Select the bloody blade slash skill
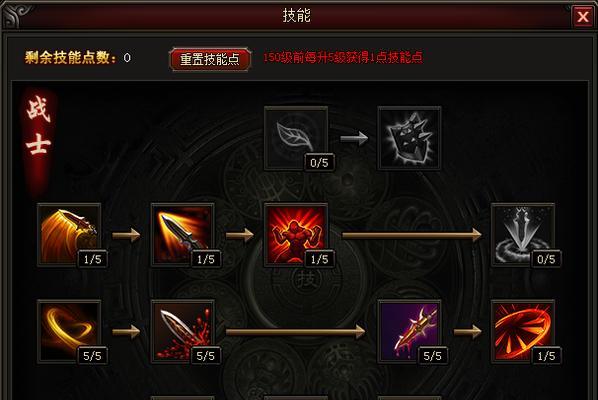Viewport: 598px width, 400px height. (183, 331)
